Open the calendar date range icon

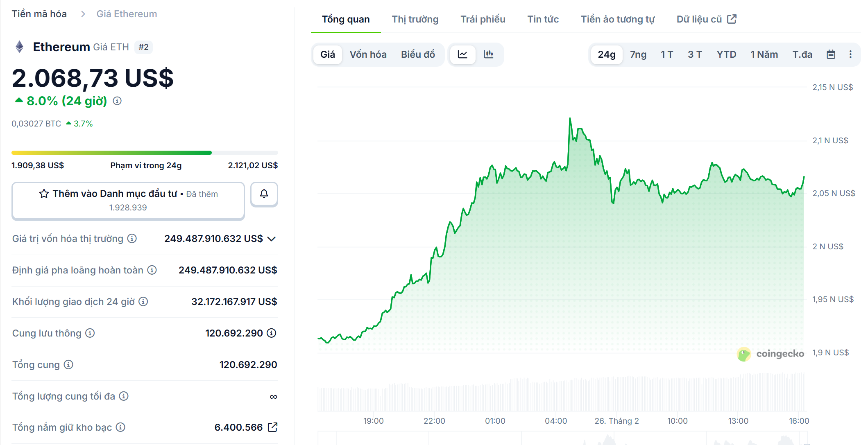click(x=831, y=54)
